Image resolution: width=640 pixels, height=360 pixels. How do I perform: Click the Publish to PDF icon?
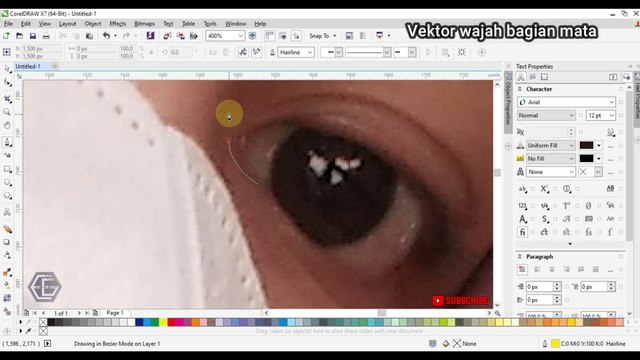(x=194, y=36)
